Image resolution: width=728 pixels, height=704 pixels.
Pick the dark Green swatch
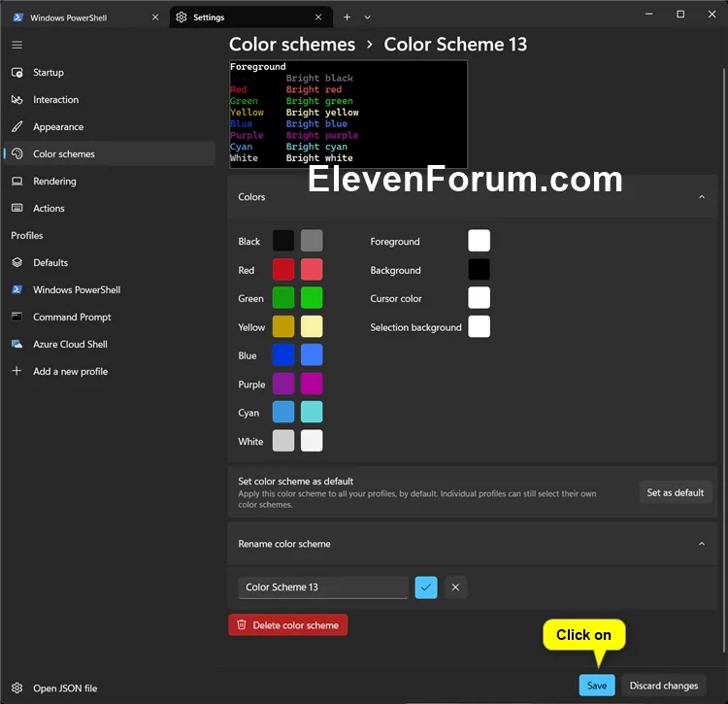[283, 298]
